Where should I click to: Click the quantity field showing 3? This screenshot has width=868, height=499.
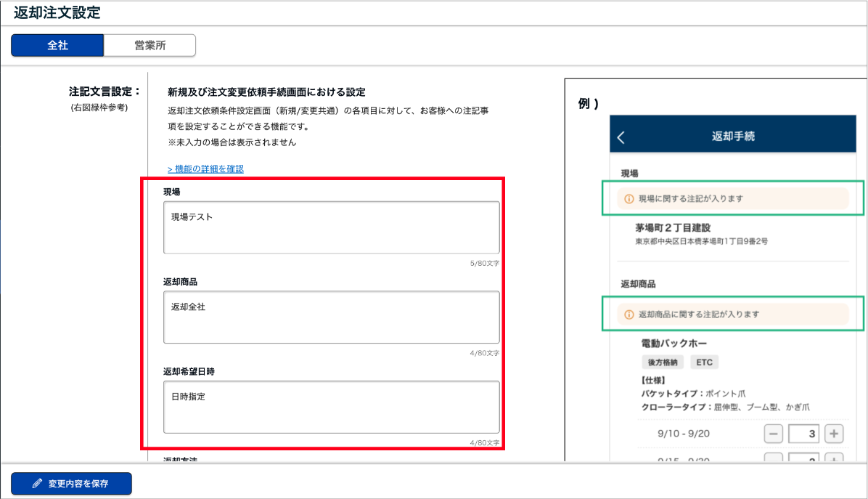(803, 434)
